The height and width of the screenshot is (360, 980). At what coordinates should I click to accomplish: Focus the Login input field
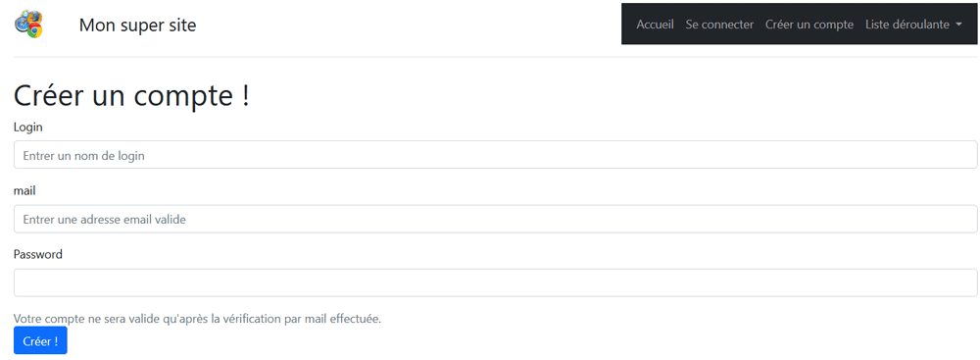coord(495,155)
